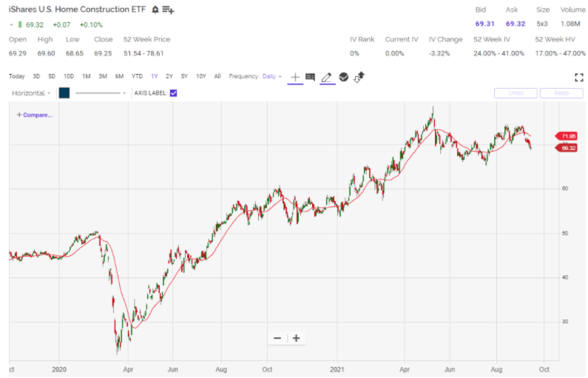This screenshot has height=378, width=588.
Task: Click the Undo button
Action: (x=516, y=93)
